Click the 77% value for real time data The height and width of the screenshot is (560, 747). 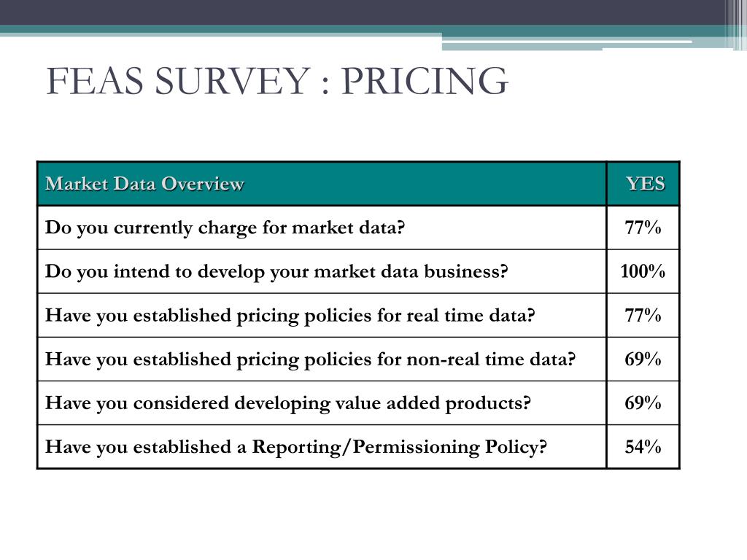(643, 315)
